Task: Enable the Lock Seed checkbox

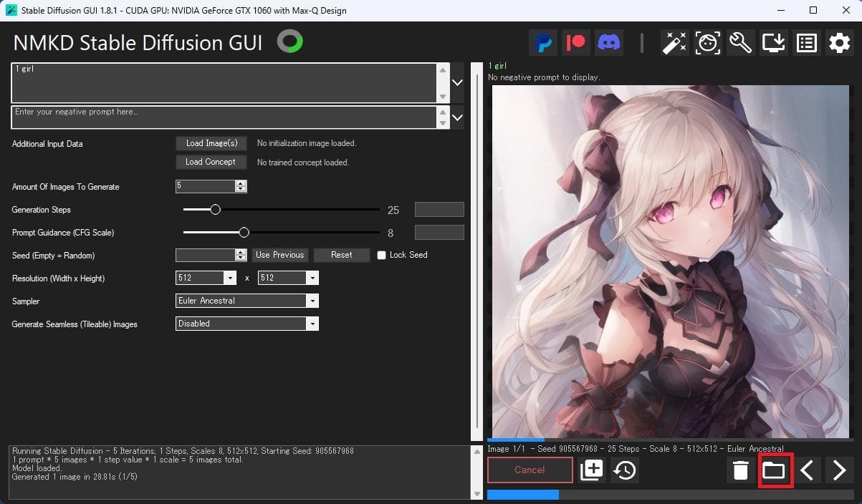Action: click(x=382, y=256)
